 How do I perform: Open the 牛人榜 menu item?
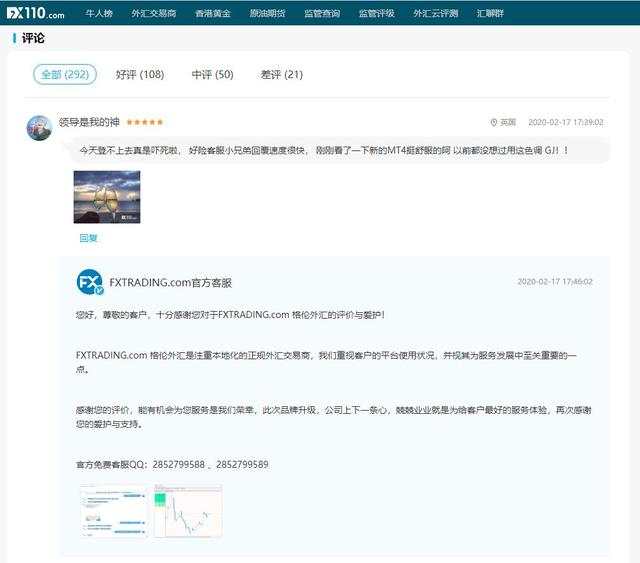tap(99, 13)
